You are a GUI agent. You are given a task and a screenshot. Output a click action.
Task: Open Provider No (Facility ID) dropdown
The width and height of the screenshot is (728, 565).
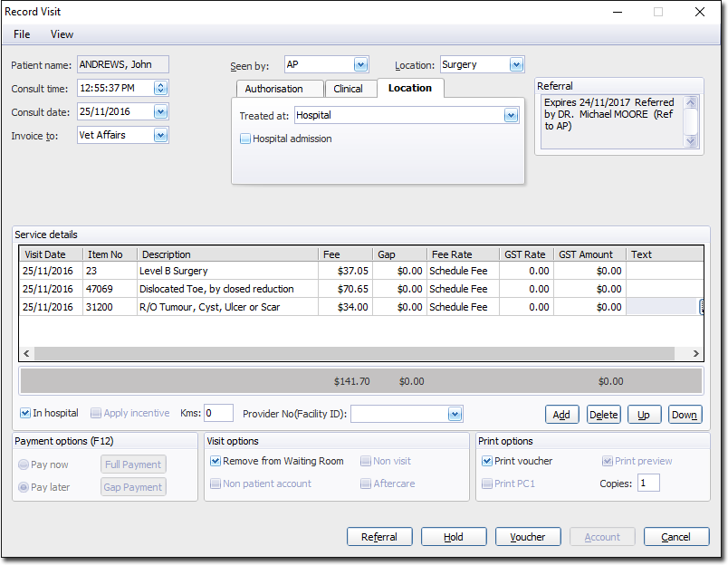[x=455, y=414]
